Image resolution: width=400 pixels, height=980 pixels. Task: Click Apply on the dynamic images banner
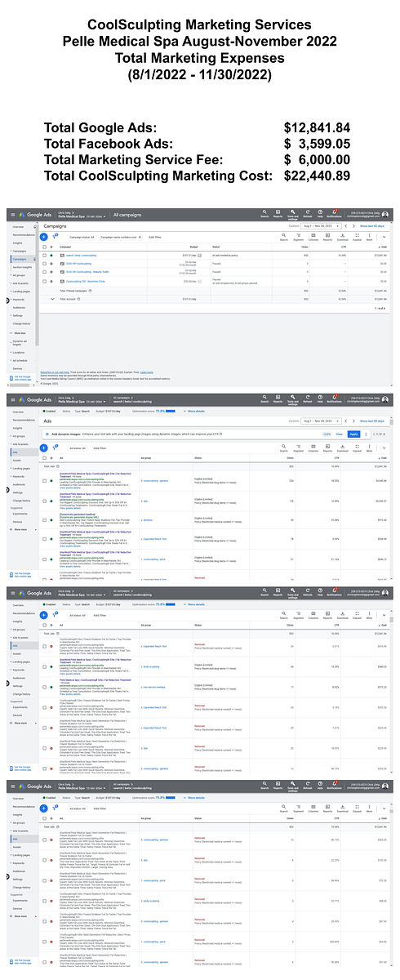click(x=354, y=434)
